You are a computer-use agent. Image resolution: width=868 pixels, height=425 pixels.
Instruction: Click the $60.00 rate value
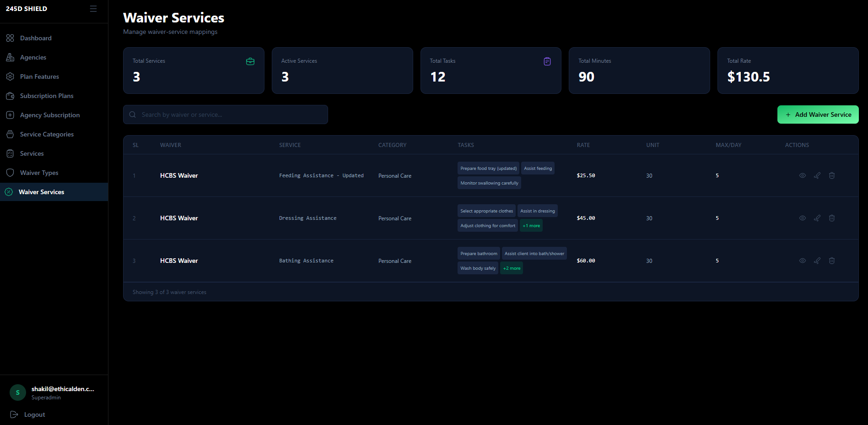pyautogui.click(x=586, y=261)
